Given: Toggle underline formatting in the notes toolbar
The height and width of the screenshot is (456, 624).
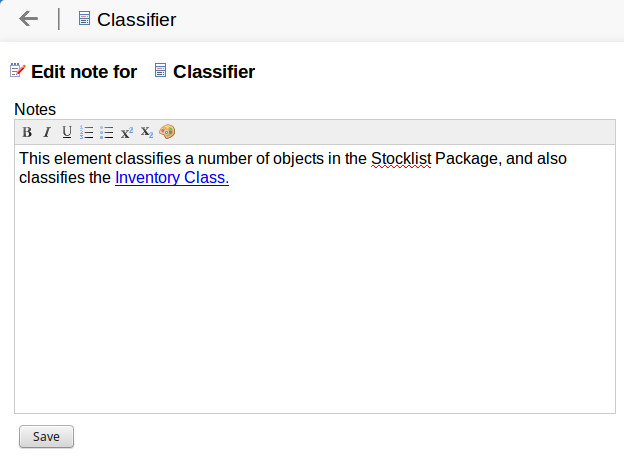Looking at the screenshot, I should click(66, 132).
